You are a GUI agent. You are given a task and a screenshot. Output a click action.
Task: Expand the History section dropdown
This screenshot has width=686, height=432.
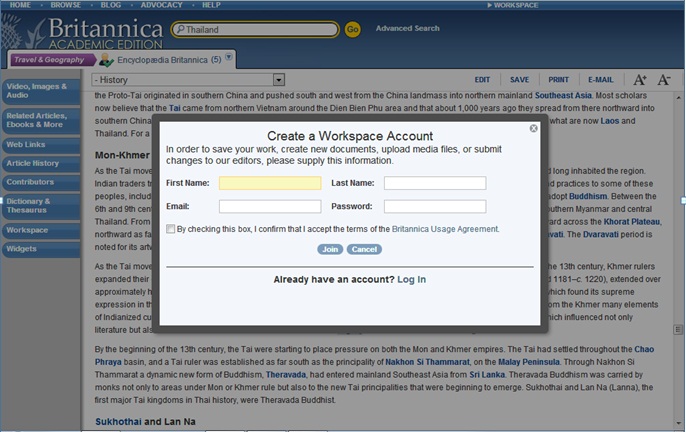pos(279,80)
